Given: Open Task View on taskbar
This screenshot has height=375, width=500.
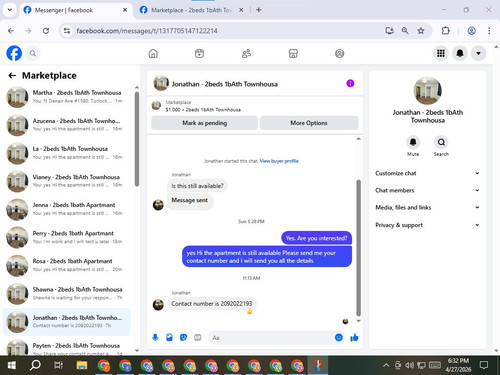Looking at the screenshot, I should (x=58, y=365).
